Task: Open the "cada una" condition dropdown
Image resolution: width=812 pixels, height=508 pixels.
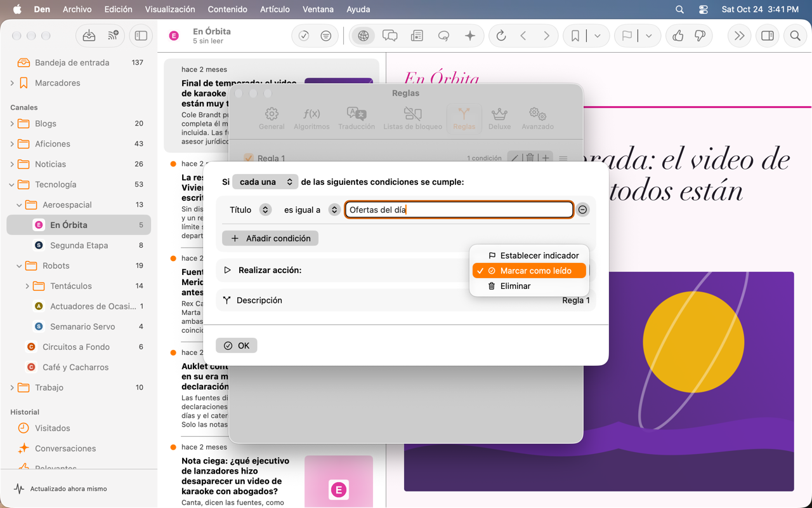Action: point(265,182)
